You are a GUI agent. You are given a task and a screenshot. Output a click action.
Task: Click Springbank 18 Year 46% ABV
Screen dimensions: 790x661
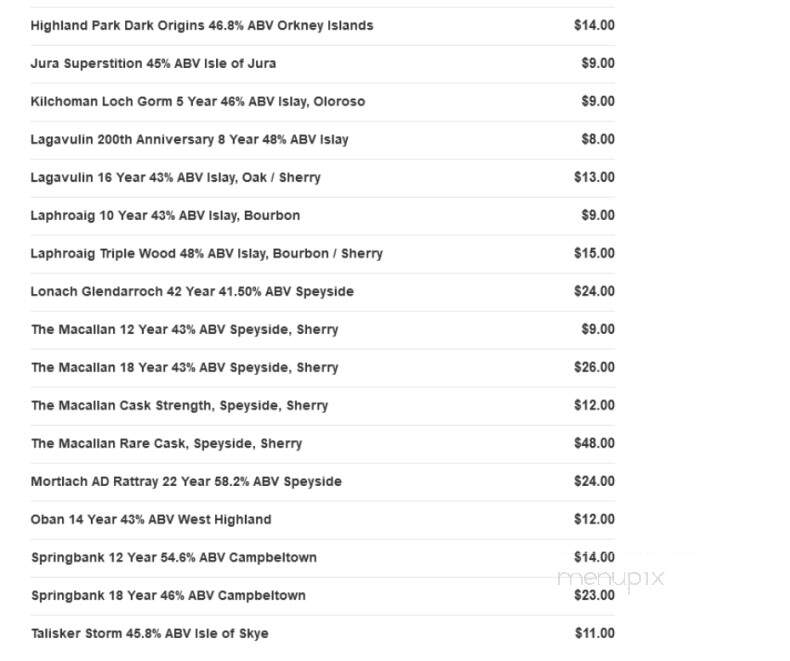click(322, 596)
